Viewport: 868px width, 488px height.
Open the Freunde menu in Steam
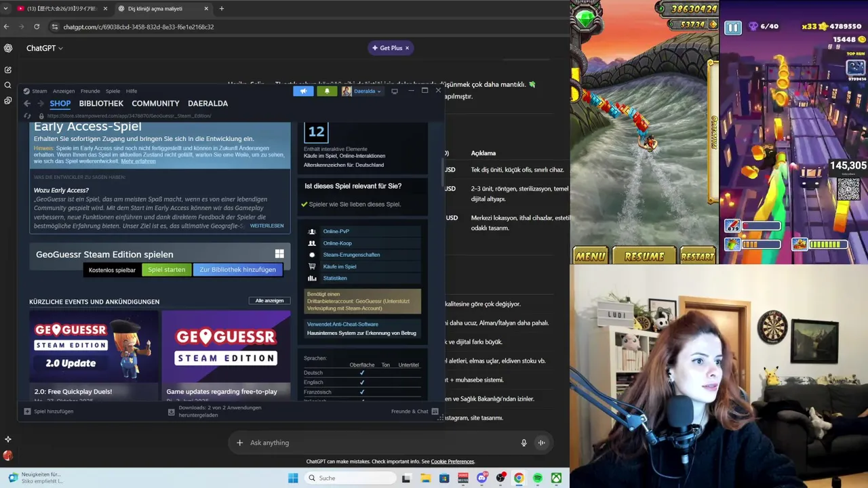click(90, 91)
